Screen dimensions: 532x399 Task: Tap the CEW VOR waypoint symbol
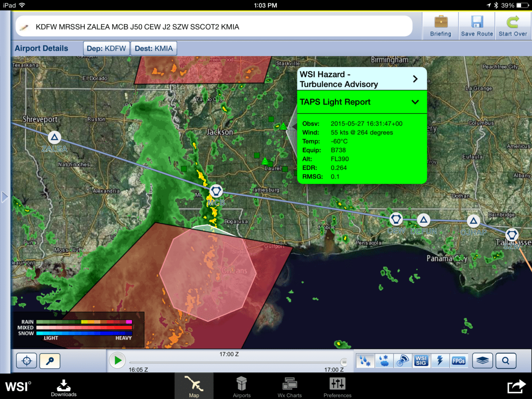[396, 219]
